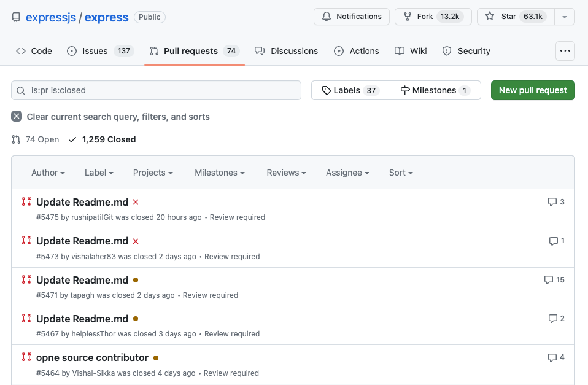This screenshot has width=588, height=385.
Task: Click the closed PR icon for #5473
Action: 26,241
